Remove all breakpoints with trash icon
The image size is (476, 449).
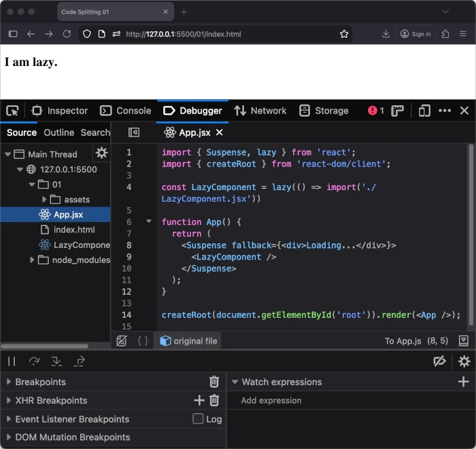point(214,382)
